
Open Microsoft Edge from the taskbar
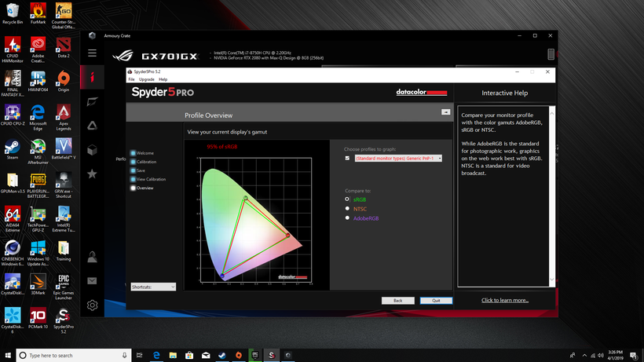coord(157,356)
